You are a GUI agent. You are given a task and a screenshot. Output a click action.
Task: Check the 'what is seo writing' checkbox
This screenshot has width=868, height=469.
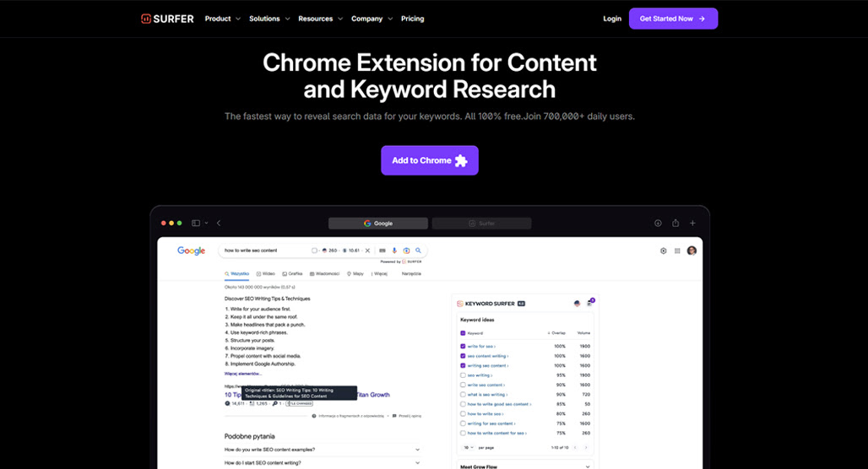(463, 394)
